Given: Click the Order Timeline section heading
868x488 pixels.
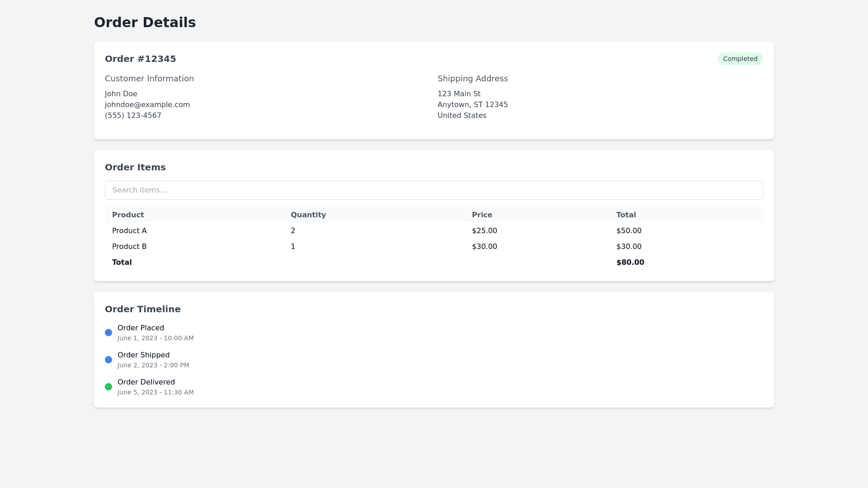Looking at the screenshot, I should (x=143, y=309).
